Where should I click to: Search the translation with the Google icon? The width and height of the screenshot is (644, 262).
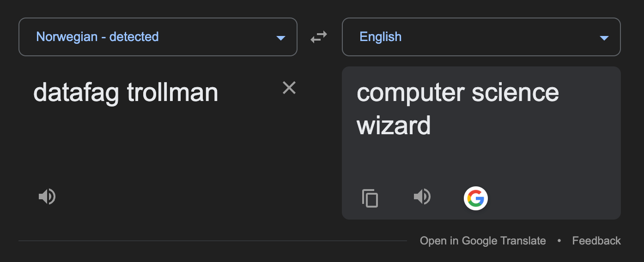[x=476, y=199]
